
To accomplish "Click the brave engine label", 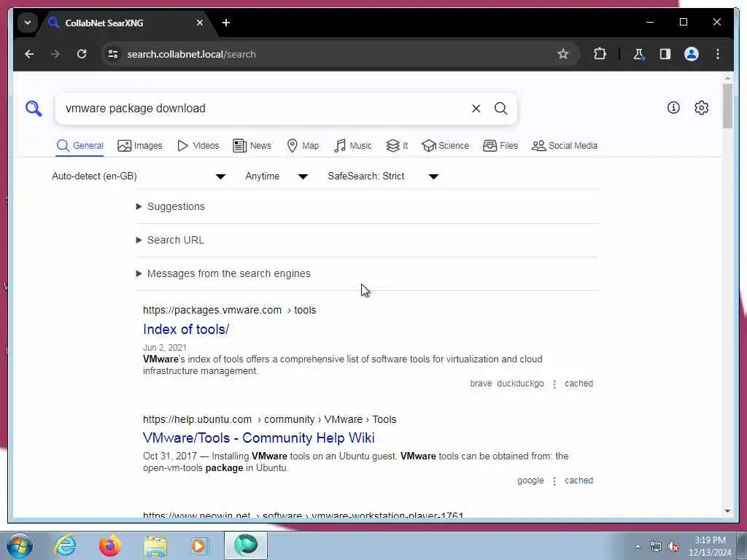I will [481, 384].
